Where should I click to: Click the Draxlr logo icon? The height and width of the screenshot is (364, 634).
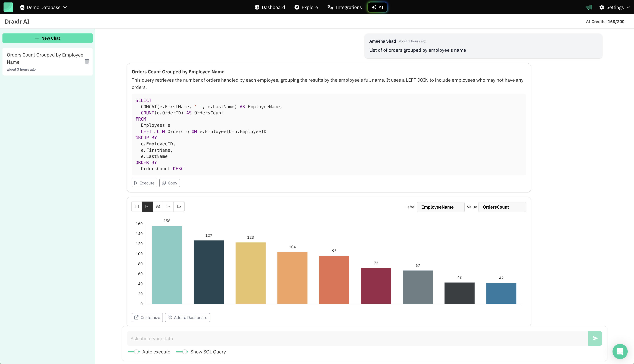click(8, 7)
